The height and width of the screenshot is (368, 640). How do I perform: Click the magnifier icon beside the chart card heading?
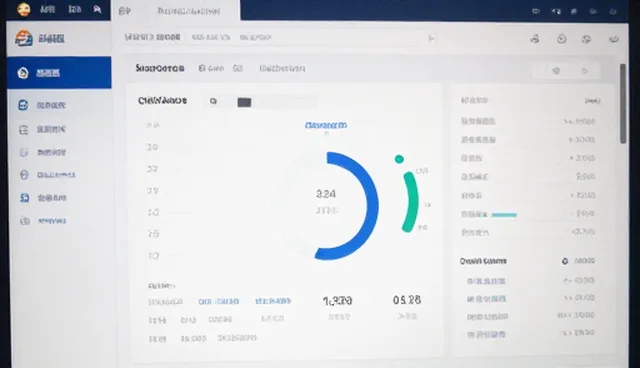pos(213,101)
